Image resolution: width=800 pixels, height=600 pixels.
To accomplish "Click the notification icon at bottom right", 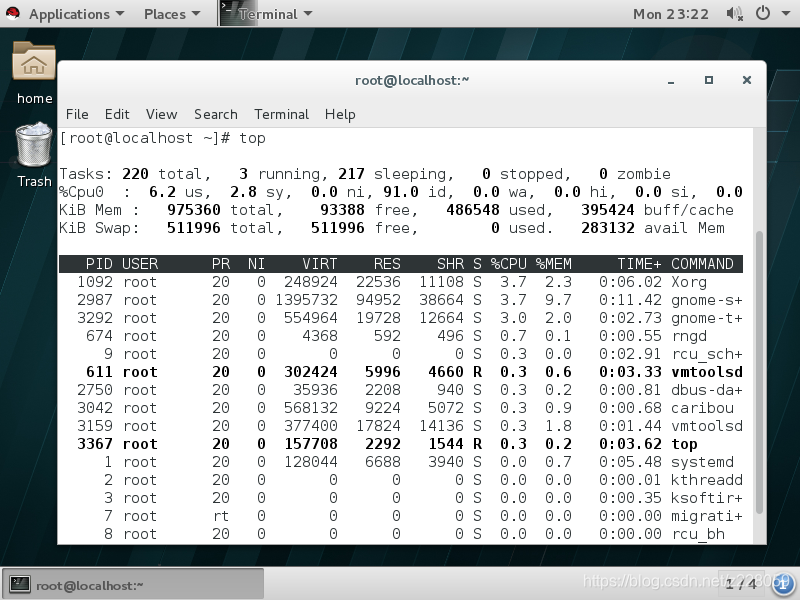I will [784, 584].
